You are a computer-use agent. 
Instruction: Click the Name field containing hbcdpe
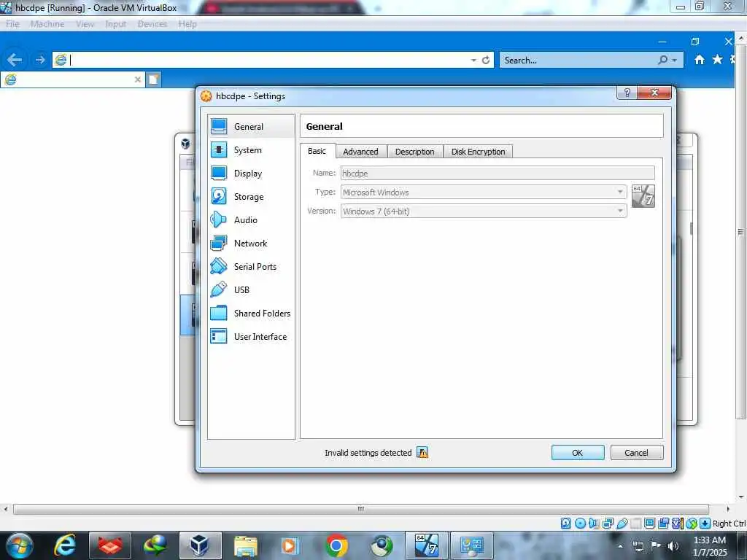(498, 173)
